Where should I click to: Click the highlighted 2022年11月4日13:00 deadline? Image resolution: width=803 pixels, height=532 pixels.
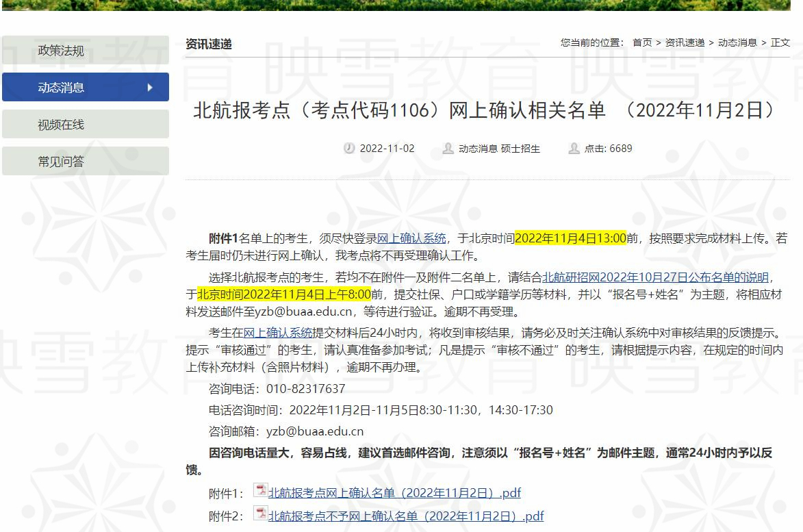[570, 238]
